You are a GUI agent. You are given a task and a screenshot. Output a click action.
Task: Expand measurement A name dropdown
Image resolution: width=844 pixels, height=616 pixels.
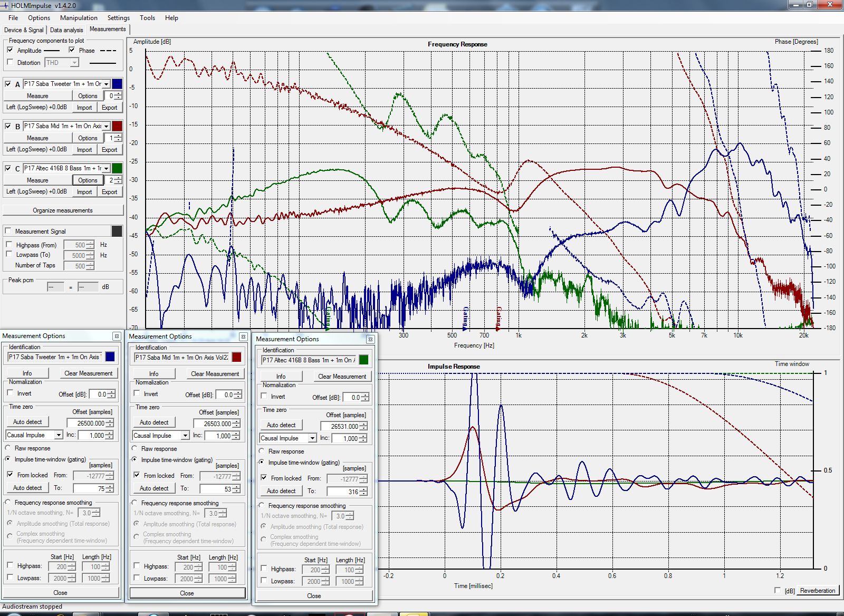106,84
